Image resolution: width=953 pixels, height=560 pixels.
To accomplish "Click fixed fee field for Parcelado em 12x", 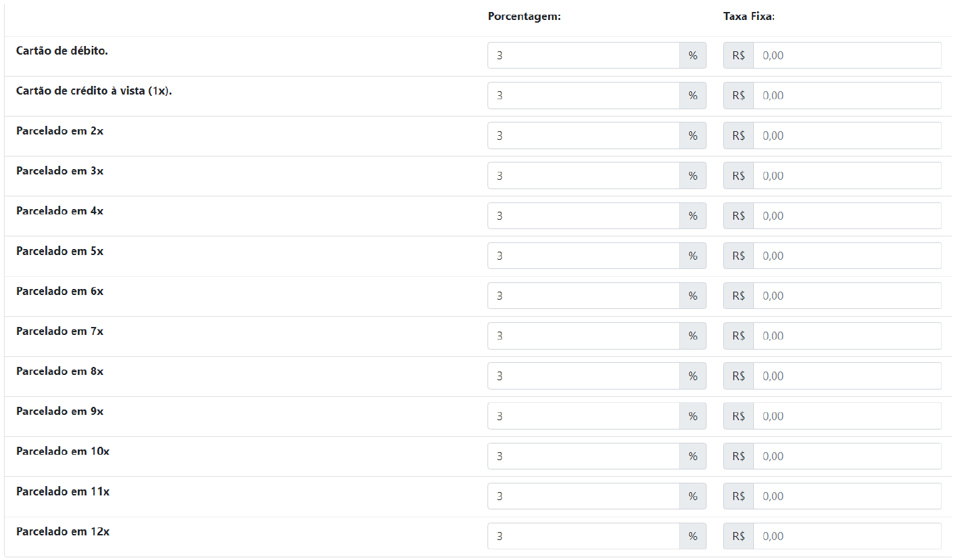I will coord(846,536).
